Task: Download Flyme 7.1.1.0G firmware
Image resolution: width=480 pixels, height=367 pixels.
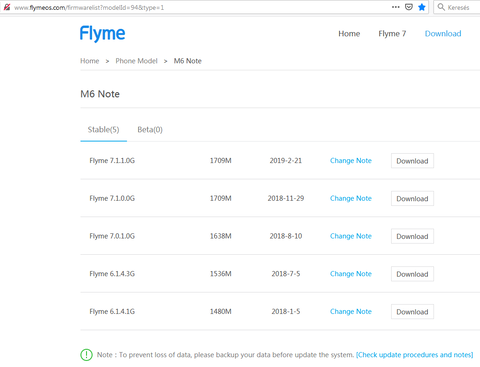Action: pos(412,161)
